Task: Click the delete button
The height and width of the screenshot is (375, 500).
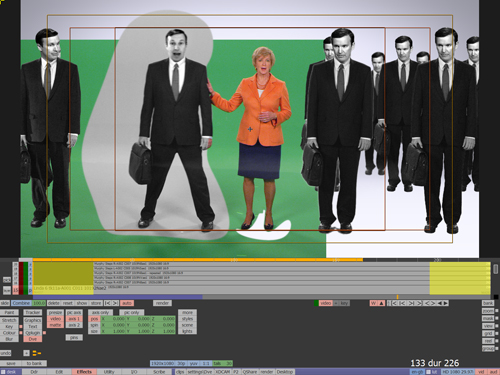Action: [54, 303]
